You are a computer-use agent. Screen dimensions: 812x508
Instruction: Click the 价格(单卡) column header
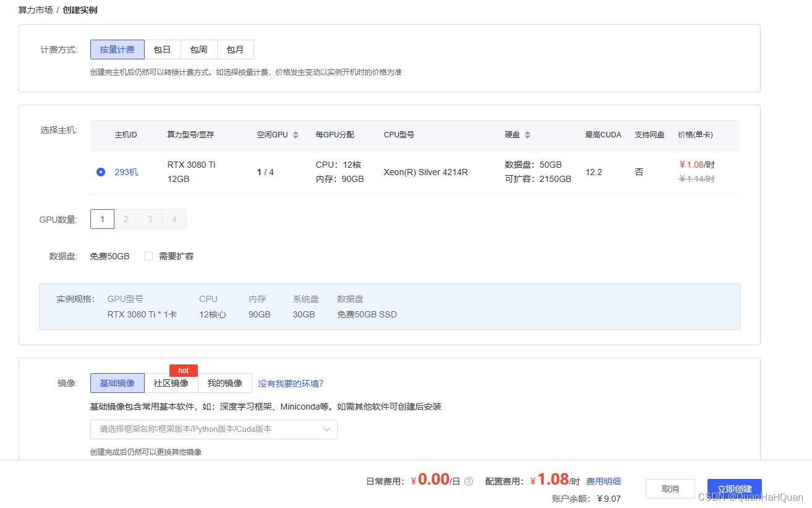click(696, 135)
